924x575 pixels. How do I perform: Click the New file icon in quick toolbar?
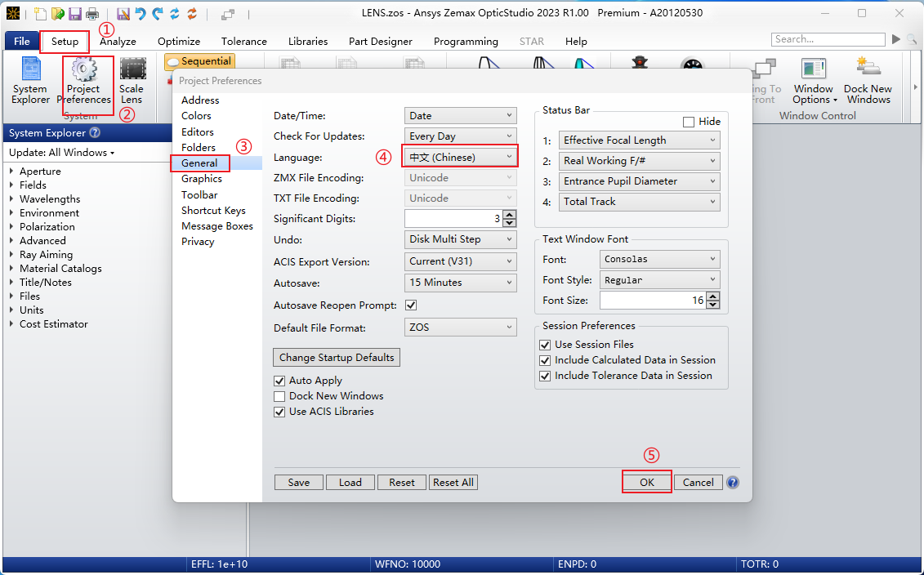coord(40,14)
